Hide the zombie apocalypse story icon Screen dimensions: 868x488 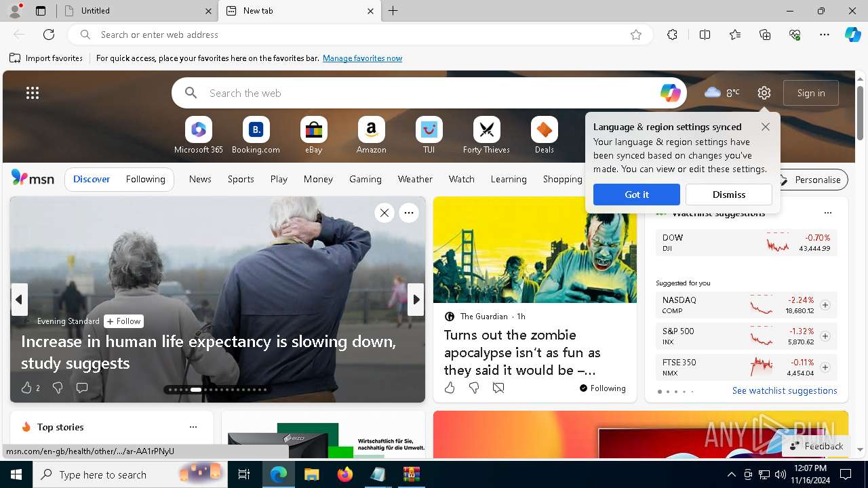point(498,388)
